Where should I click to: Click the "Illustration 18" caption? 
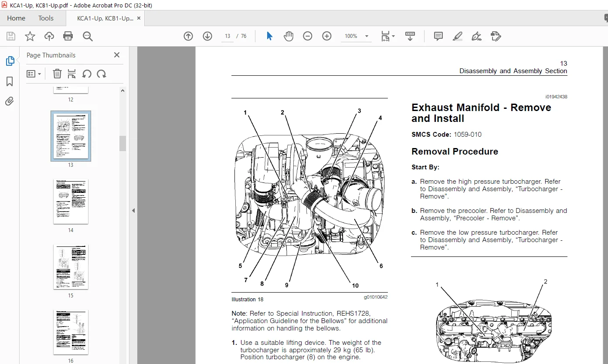(x=247, y=300)
